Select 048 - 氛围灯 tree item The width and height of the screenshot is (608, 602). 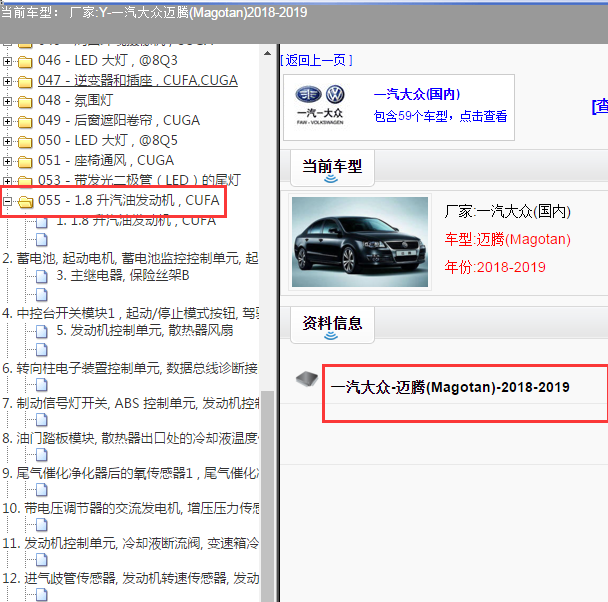tap(75, 100)
